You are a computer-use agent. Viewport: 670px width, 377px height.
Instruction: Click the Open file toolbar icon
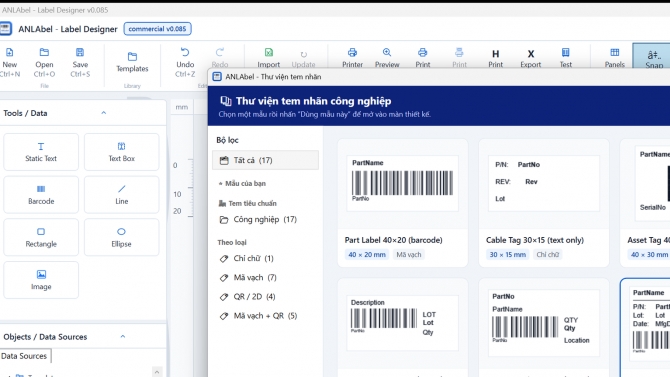point(44,52)
